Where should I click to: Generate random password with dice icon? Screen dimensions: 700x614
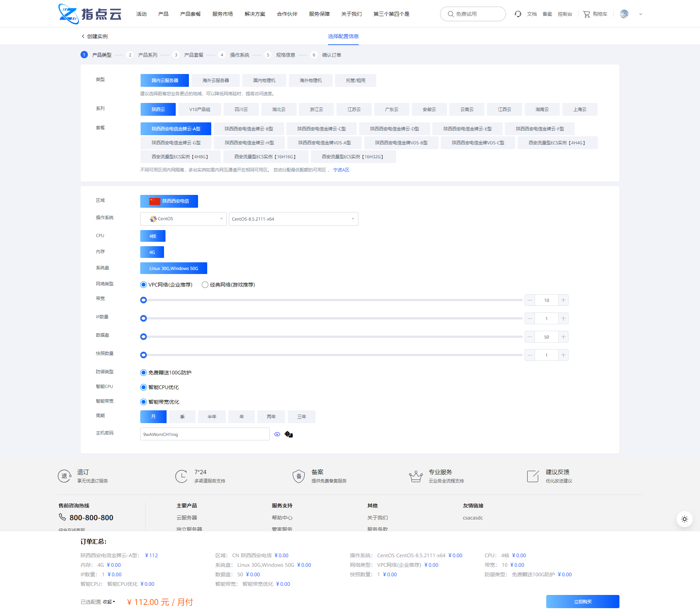289,434
